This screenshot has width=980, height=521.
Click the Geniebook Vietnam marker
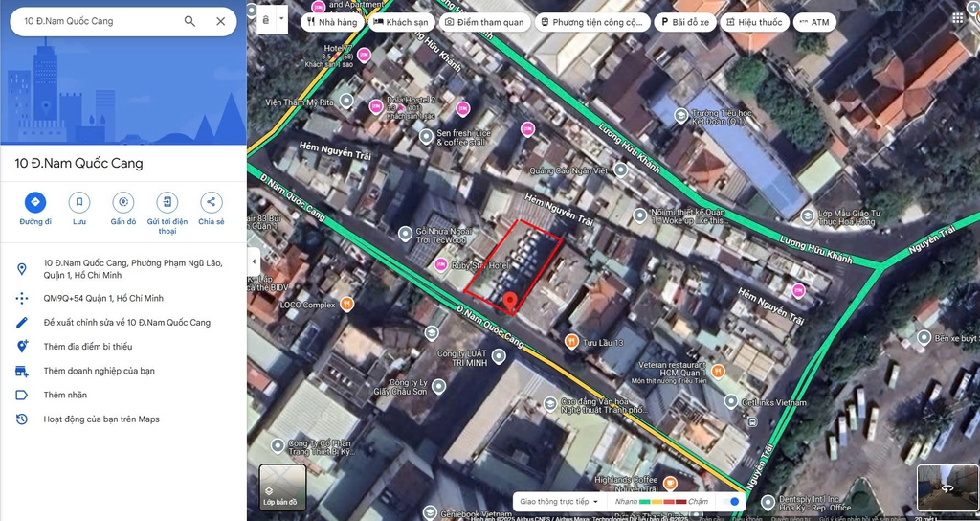[x=430, y=512]
